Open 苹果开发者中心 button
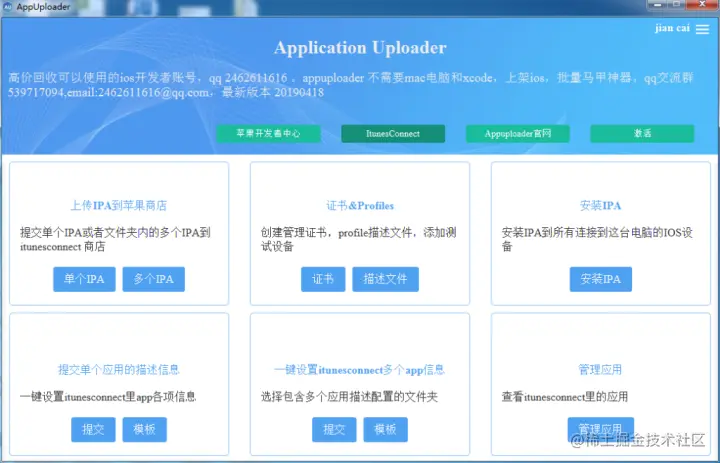Screen dimensions: 720x463 click(x=268, y=134)
